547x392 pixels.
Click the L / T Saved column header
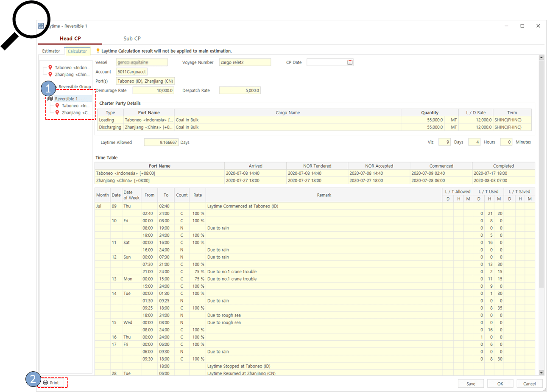point(519,192)
